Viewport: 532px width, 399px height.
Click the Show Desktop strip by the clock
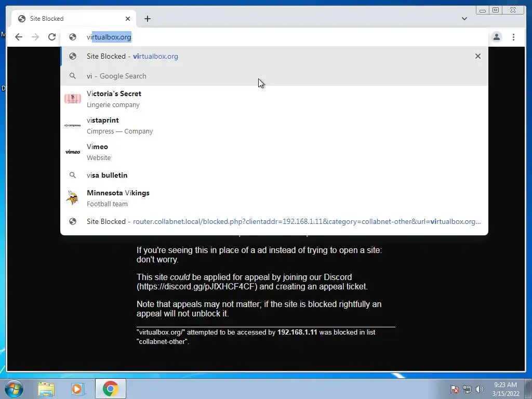coord(528,389)
